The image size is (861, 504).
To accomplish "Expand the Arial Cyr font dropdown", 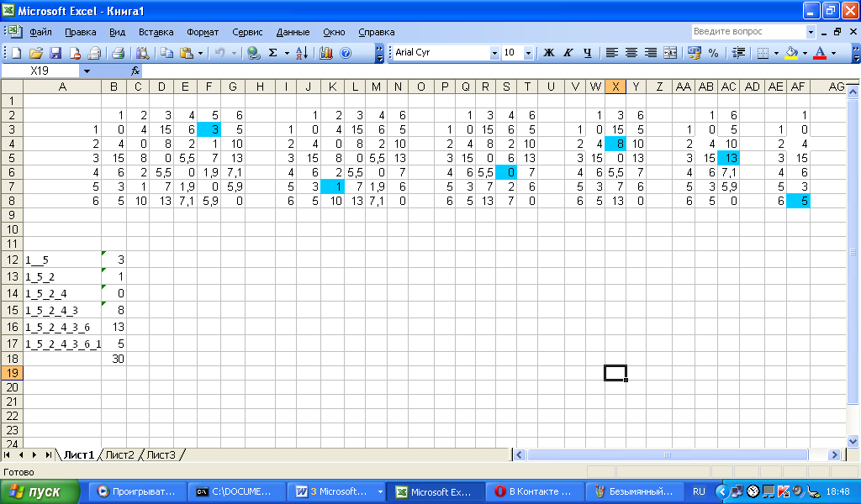I will pos(494,53).
